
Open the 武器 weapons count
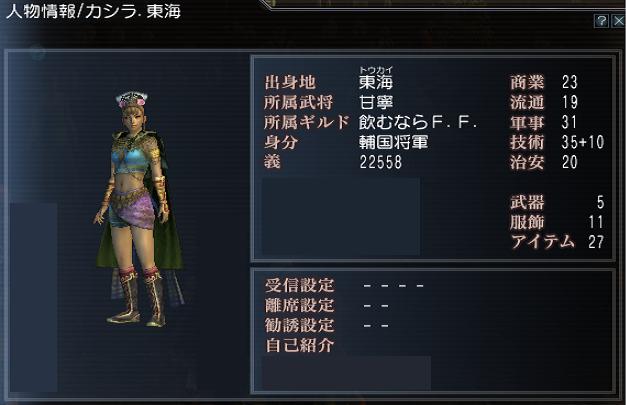(557, 202)
